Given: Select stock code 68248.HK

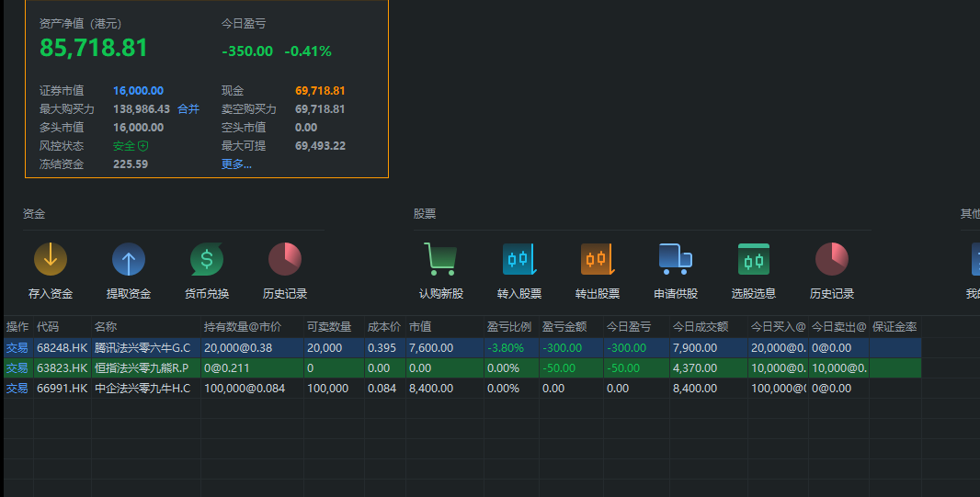Looking at the screenshot, I should (x=62, y=348).
